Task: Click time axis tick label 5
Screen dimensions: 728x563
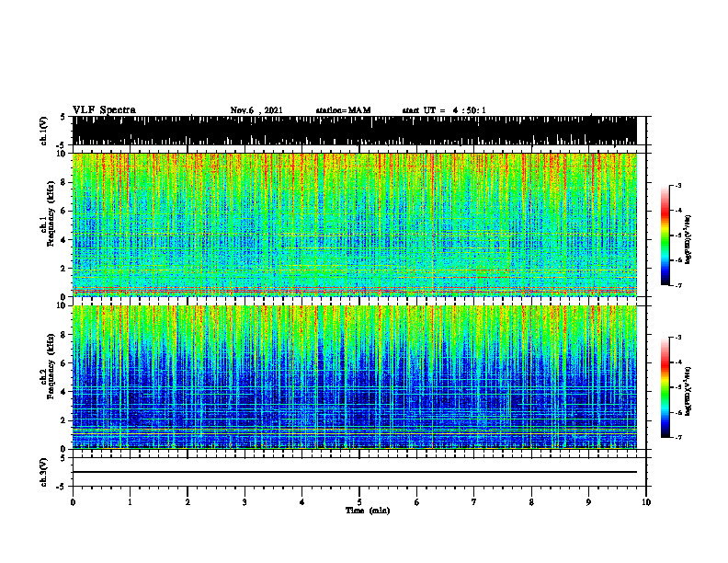Action: tap(359, 502)
